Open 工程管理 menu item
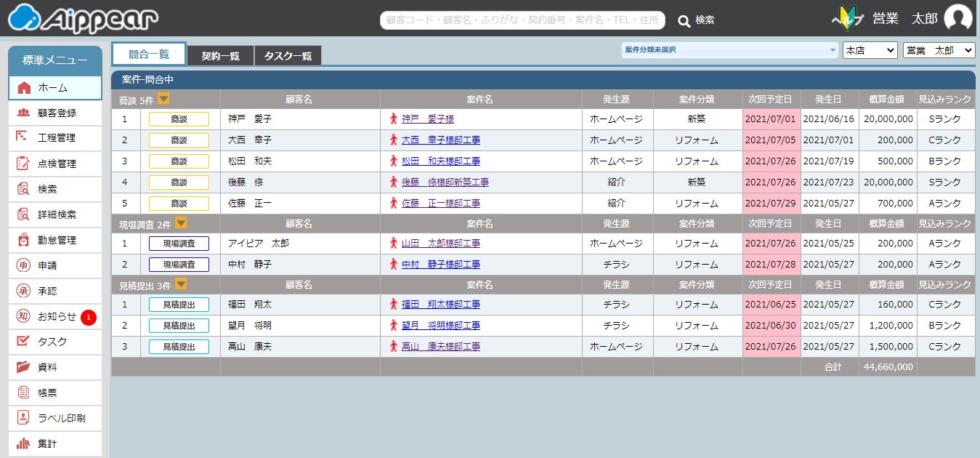Screen dimensions: 980x458 55,137
